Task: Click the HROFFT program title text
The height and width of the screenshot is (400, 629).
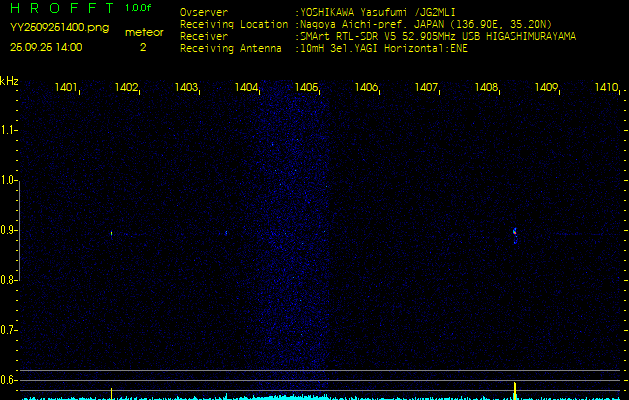Action: pos(61,8)
